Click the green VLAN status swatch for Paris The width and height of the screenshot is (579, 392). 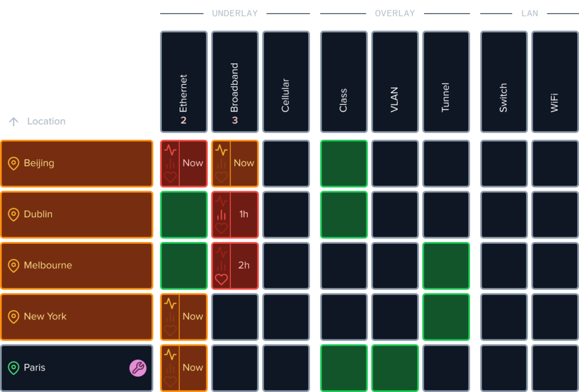pyautogui.click(x=395, y=368)
